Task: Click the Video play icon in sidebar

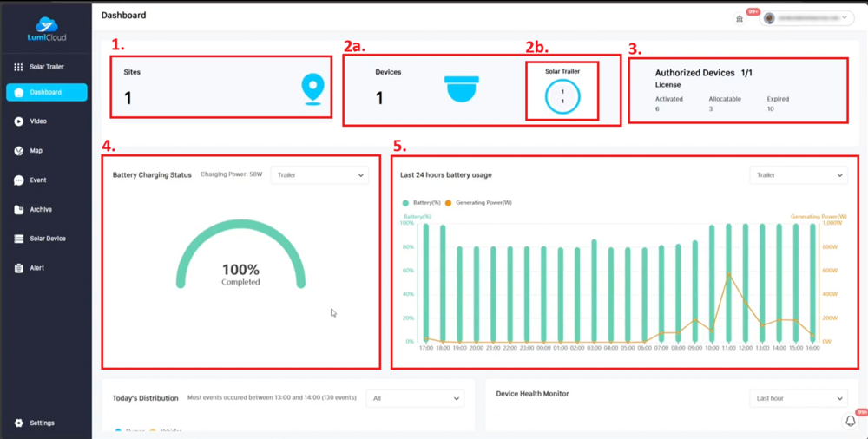Action: [x=18, y=121]
